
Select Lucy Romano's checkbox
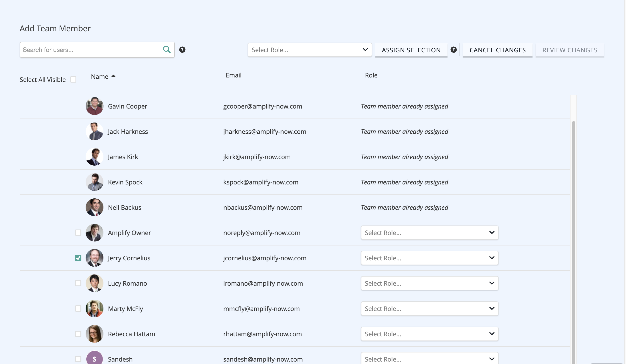tap(78, 283)
